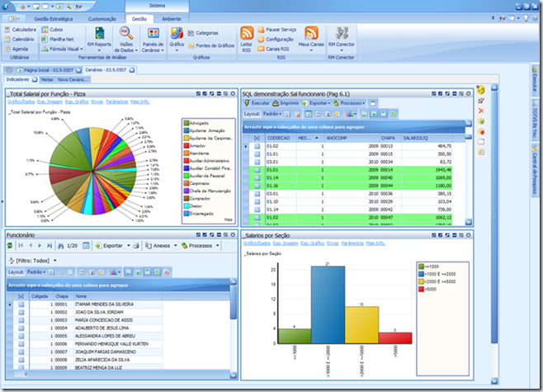Click Pausar Serviço
Image resolution: width=543 pixels, height=392 pixels.
(x=277, y=30)
